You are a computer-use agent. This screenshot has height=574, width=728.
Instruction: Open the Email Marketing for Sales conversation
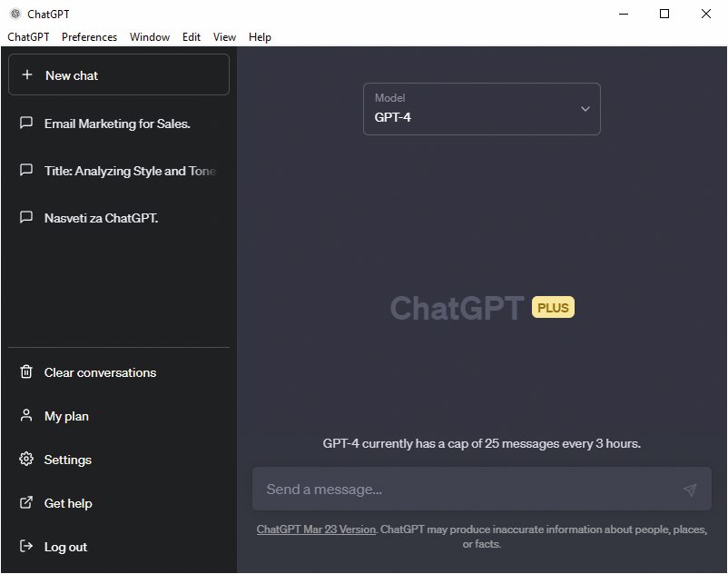point(119,124)
